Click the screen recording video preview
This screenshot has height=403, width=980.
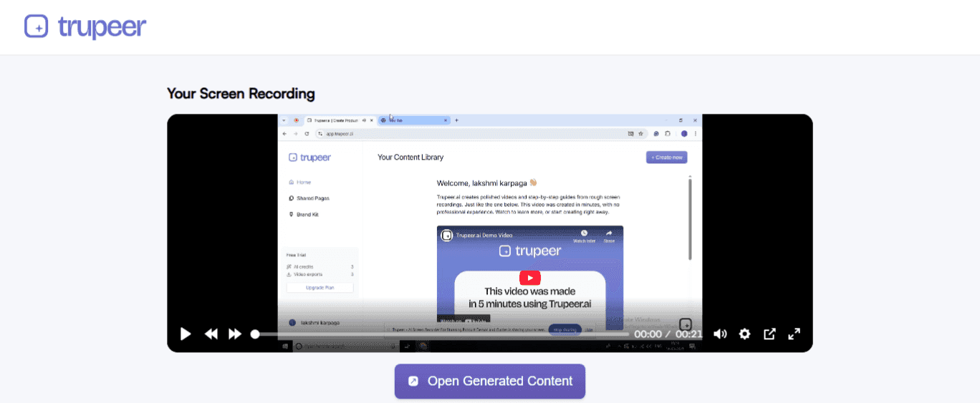tap(490, 233)
